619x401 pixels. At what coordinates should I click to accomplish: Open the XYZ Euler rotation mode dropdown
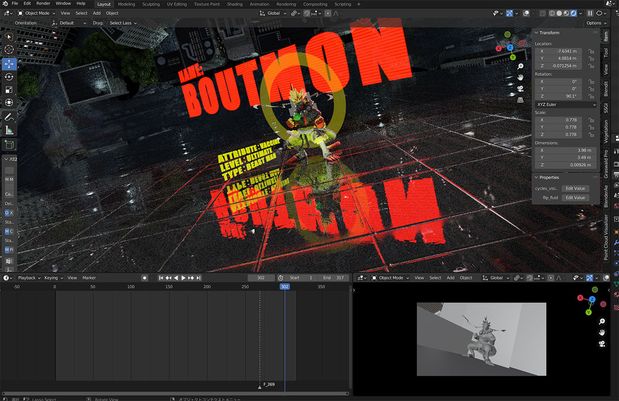pyautogui.click(x=566, y=105)
